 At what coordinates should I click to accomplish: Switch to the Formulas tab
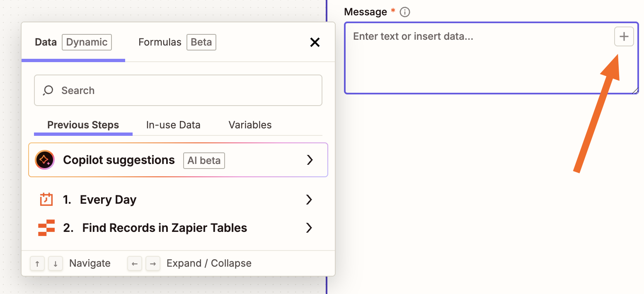(x=160, y=42)
